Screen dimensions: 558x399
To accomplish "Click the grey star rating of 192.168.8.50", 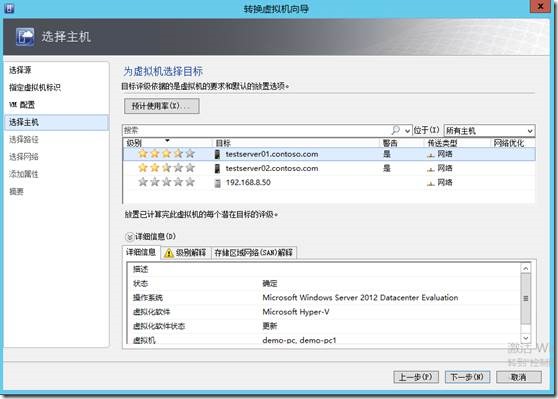I will pyautogui.click(x=167, y=182).
